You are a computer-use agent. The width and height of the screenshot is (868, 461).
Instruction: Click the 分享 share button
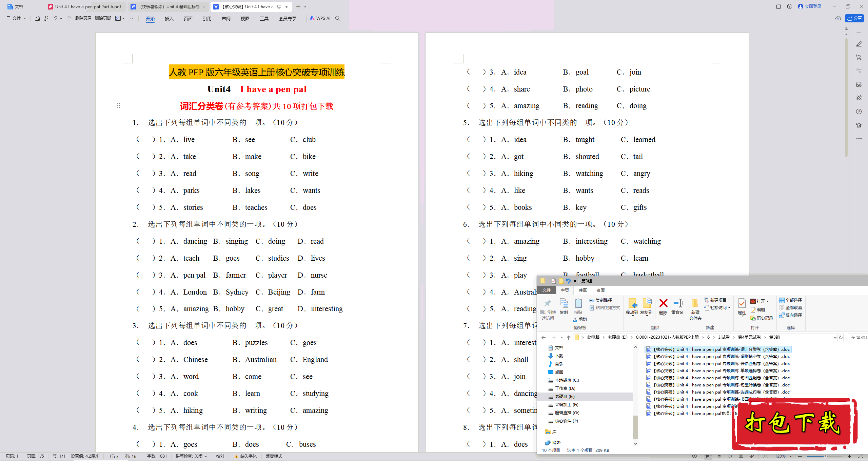(854, 18)
